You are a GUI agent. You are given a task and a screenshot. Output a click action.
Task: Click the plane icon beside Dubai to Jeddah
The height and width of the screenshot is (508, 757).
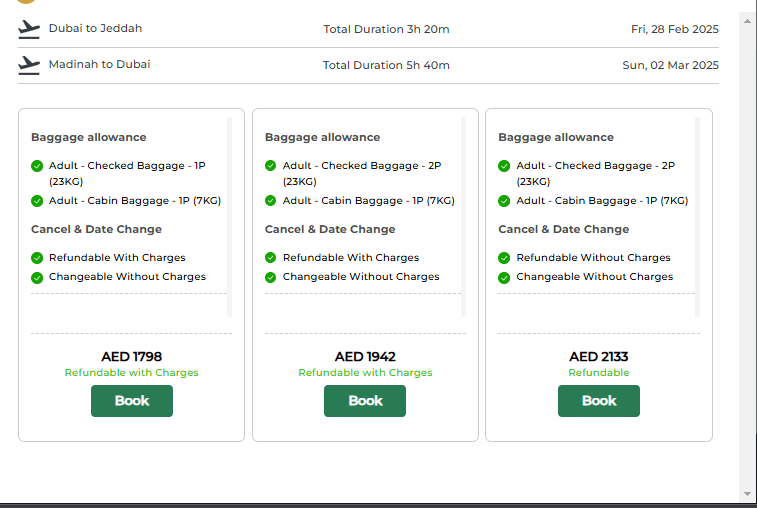tap(28, 29)
